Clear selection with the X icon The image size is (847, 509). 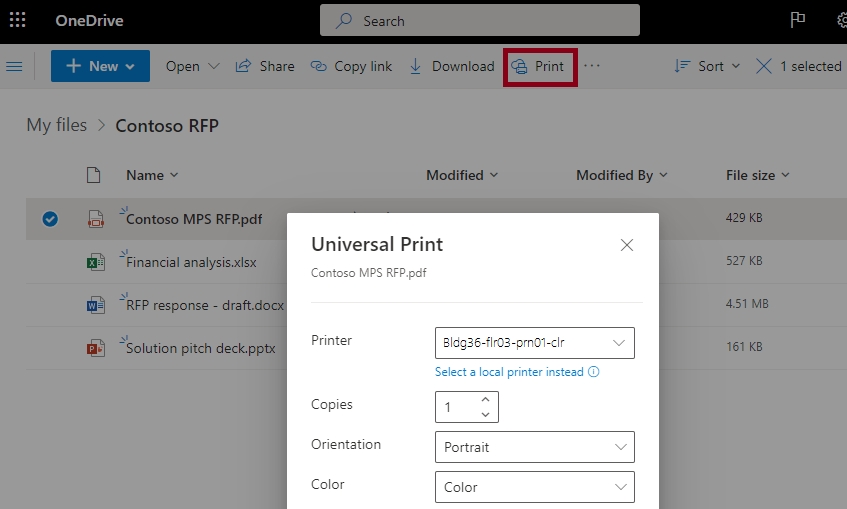coord(764,66)
